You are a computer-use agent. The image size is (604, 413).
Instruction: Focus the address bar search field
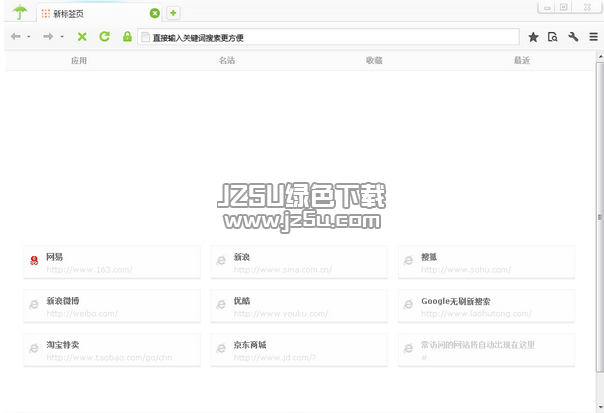[329, 37]
